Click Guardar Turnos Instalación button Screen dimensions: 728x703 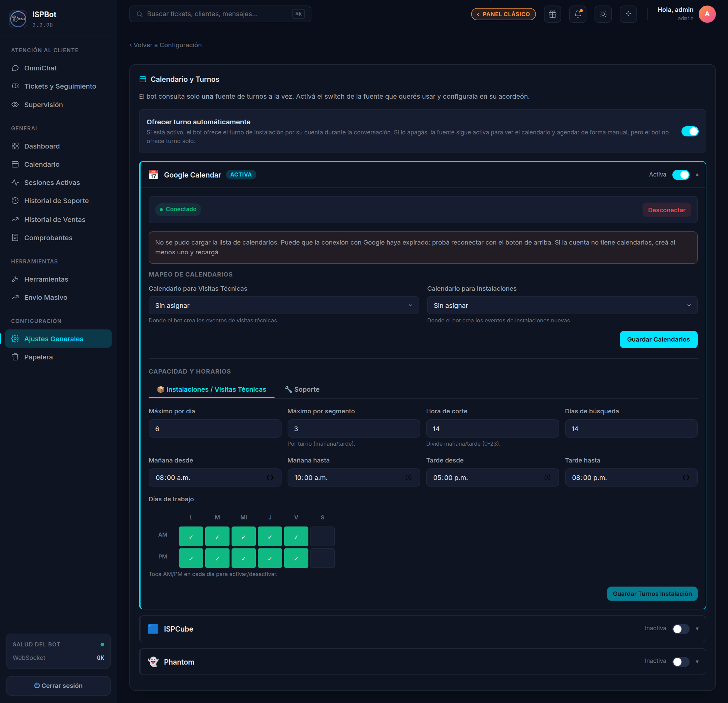[652, 594]
